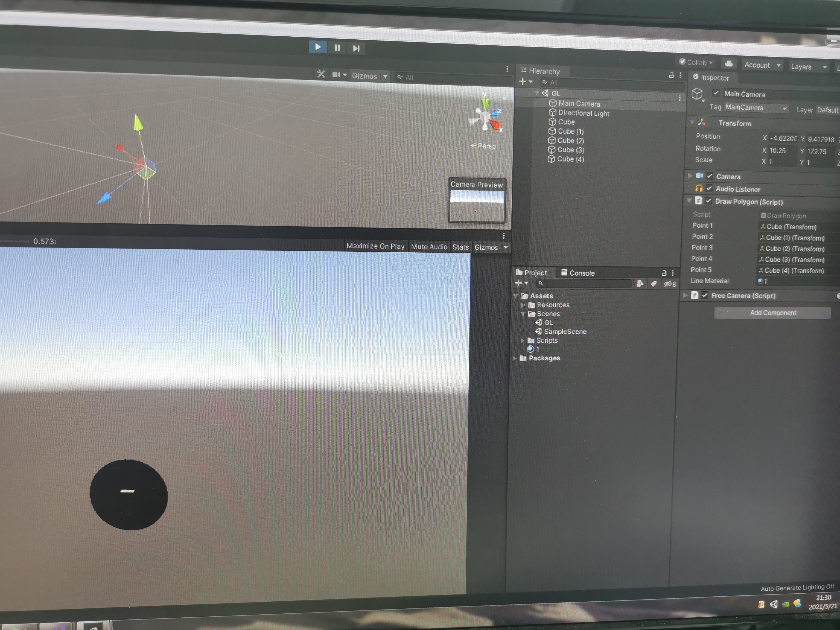
Task: Uncheck the Draw Polygon script checkbox
Action: click(x=709, y=201)
